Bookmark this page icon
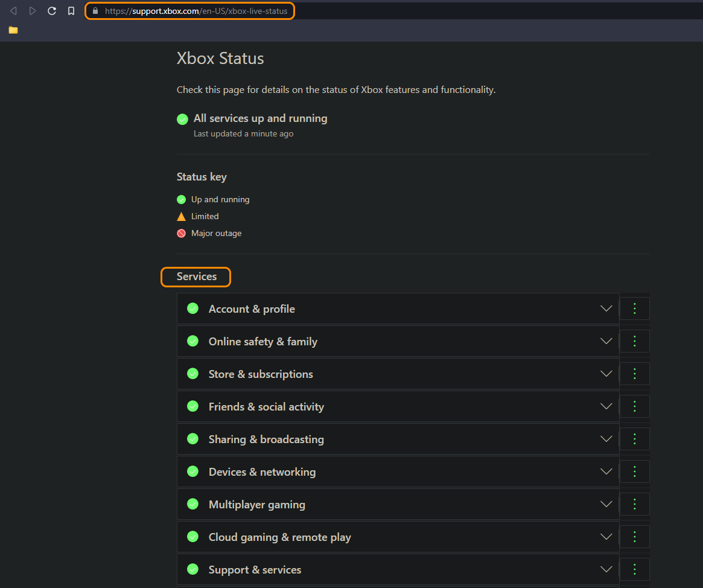Image resolution: width=703 pixels, height=588 pixels. 71,11
